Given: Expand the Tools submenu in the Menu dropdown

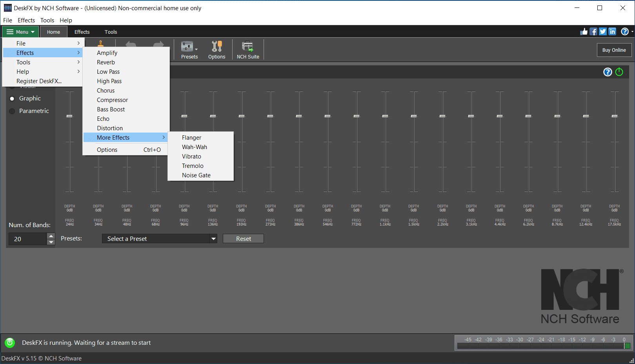Looking at the screenshot, I should click(x=43, y=62).
